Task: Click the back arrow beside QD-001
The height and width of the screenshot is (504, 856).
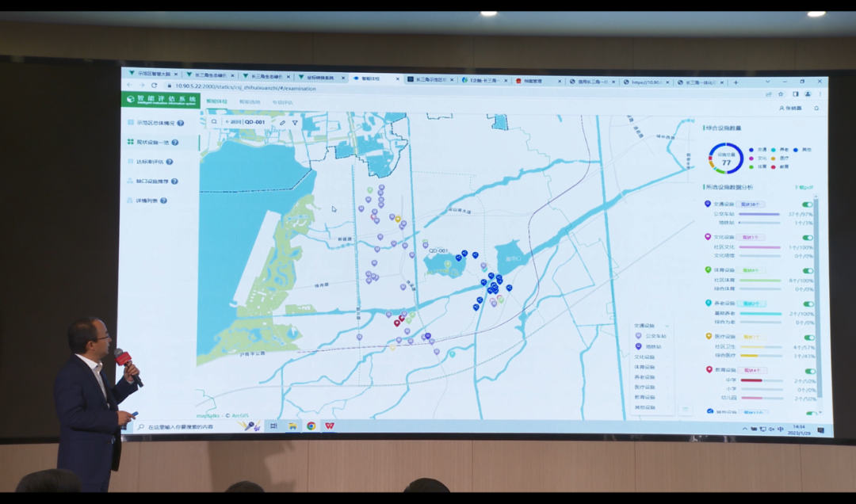Action: coord(227,122)
